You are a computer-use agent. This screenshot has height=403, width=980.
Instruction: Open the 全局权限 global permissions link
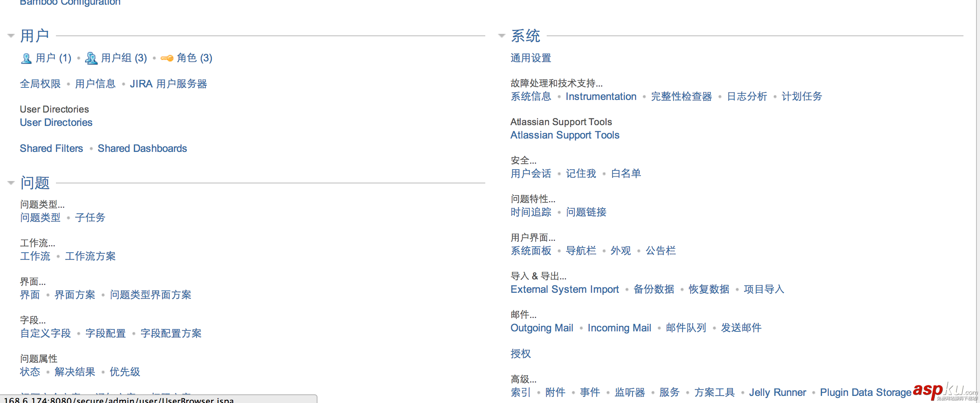click(40, 84)
